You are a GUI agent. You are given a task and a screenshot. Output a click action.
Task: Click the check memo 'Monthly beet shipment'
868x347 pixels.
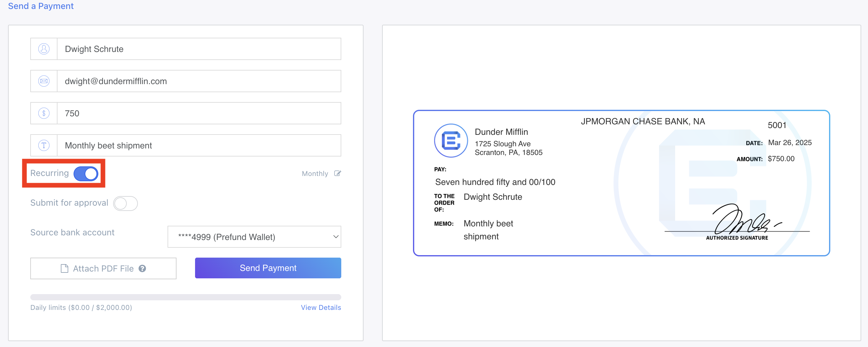[x=488, y=230]
